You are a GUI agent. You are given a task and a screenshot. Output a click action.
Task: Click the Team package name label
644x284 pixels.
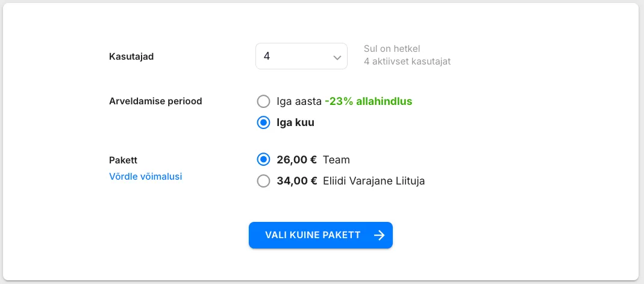[x=336, y=160]
